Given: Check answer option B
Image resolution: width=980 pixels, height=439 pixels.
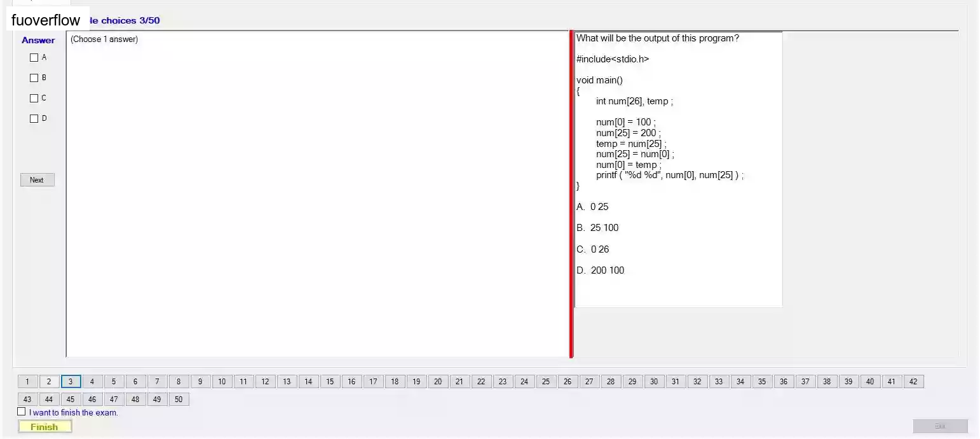Looking at the screenshot, I should pos(34,78).
